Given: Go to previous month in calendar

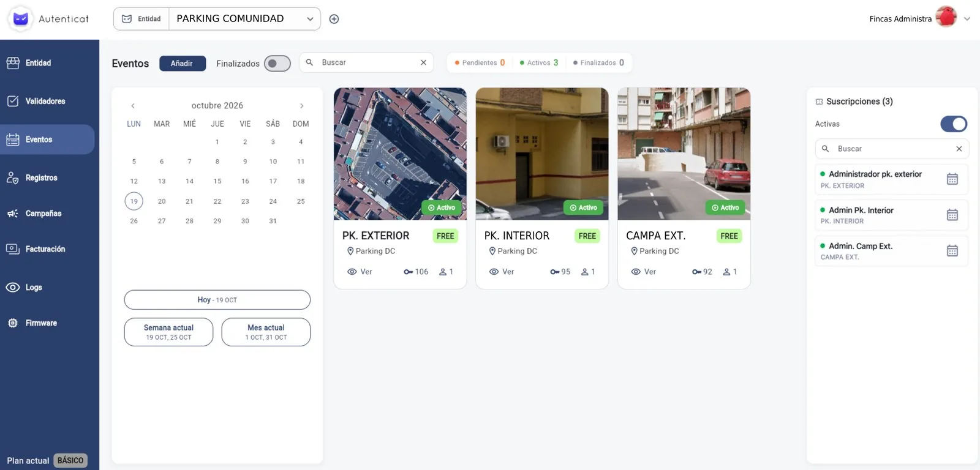Looking at the screenshot, I should click(x=133, y=106).
